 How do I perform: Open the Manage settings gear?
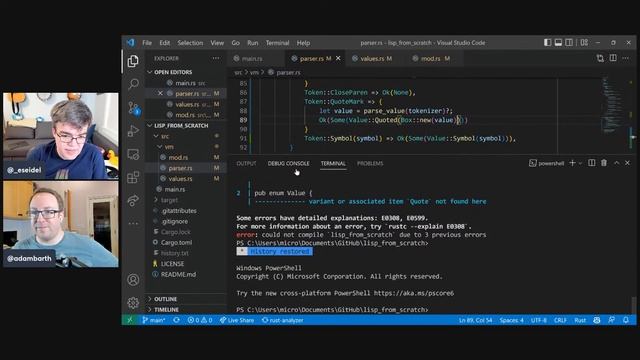tap(133, 302)
